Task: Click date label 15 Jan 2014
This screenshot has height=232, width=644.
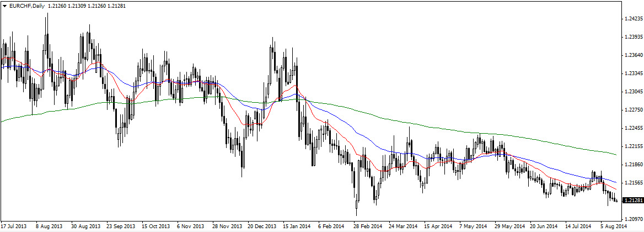Action: tap(297, 226)
